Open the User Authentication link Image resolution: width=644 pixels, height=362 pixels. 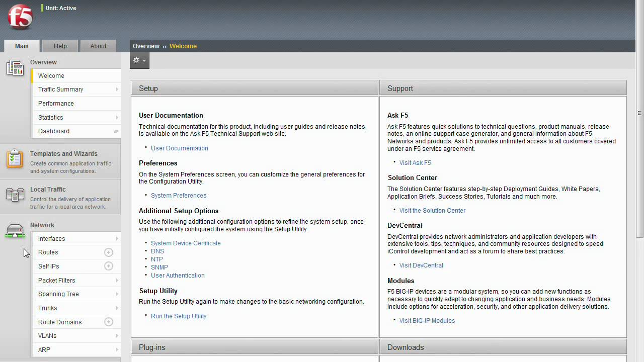(178, 276)
